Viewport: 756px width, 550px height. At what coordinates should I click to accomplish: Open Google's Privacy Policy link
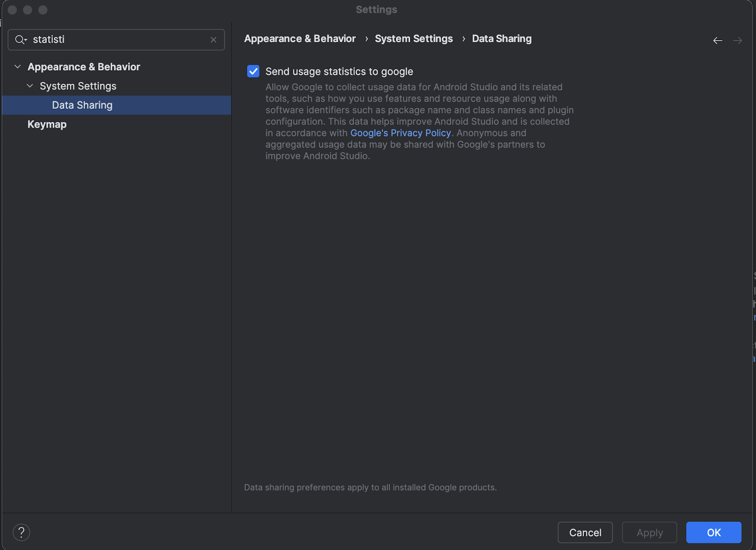[400, 133]
